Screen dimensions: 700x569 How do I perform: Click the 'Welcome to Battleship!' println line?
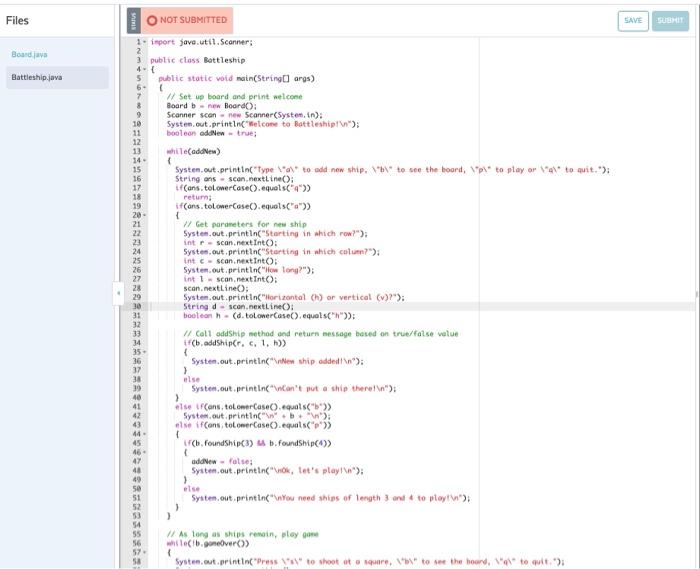(x=263, y=124)
